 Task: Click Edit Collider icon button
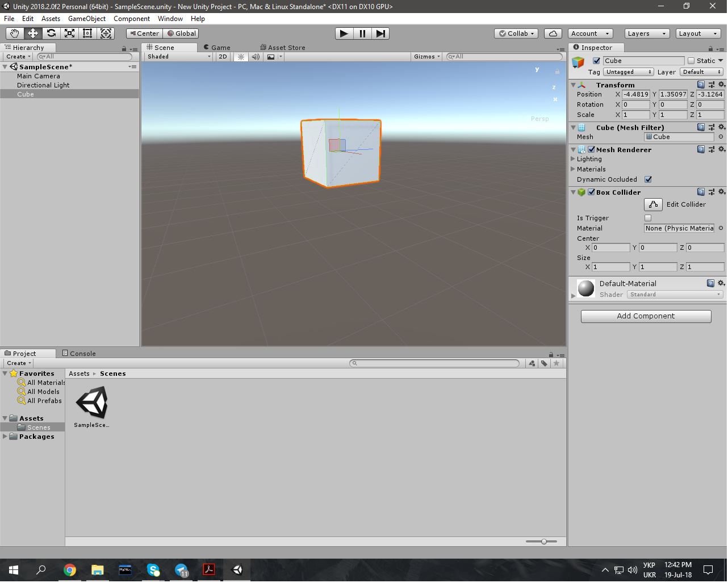tap(654, 204)
